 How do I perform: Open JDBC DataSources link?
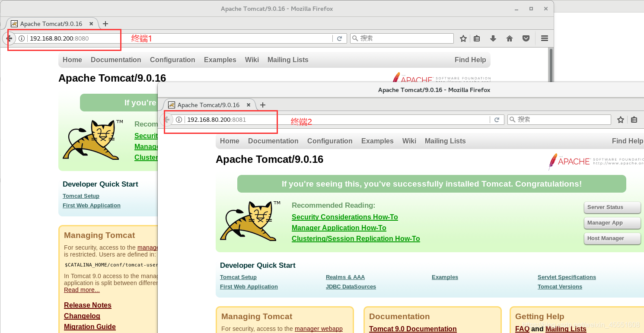click(351, 287)
